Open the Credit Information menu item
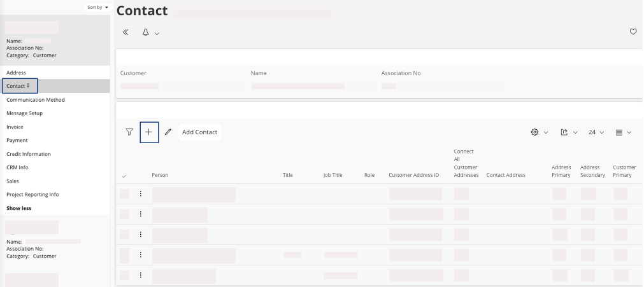This screenshot has height=287, width=644. point(29,154)
